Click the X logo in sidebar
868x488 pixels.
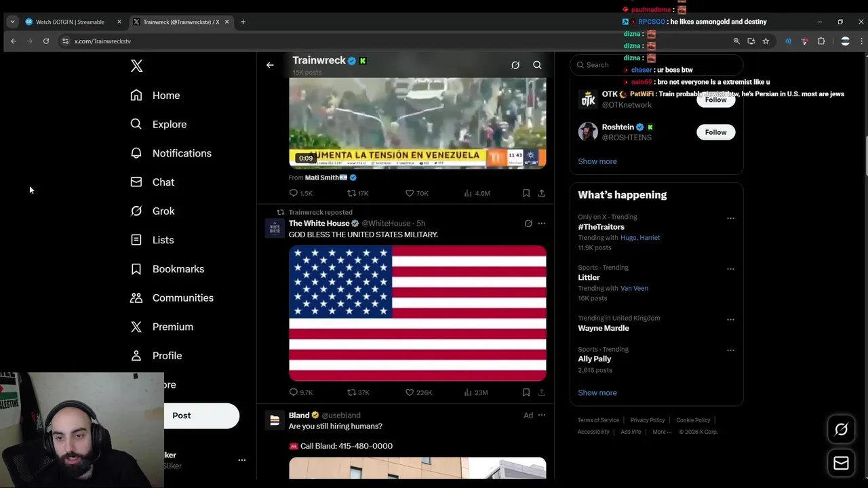(x=136, y=66)
